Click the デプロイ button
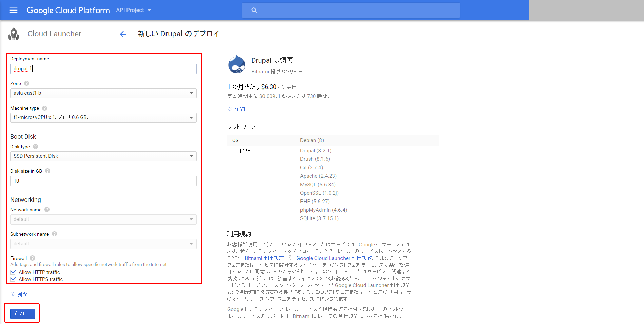The width and height of the screenshot is (644, 324). (x=22, y=313)
